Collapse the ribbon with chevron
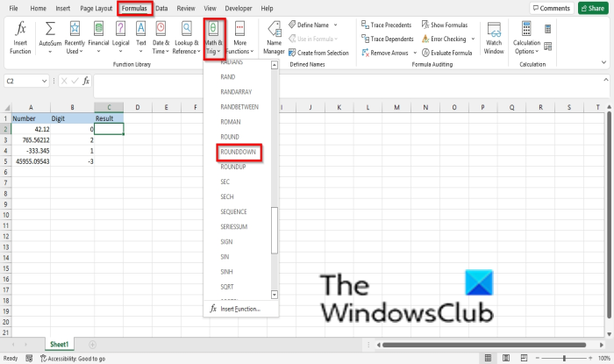This screenshot has height=364, width=614. click(x=603, y=62)
